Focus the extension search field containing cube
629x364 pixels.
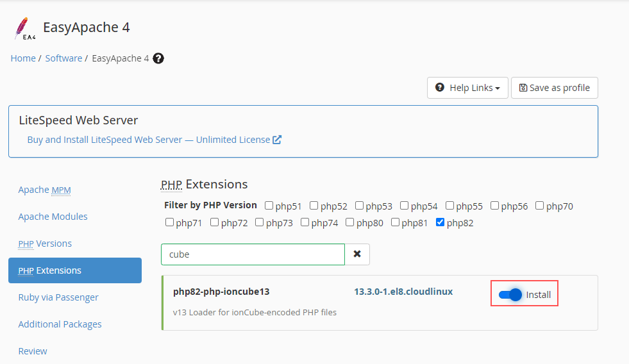coord(253,254)
